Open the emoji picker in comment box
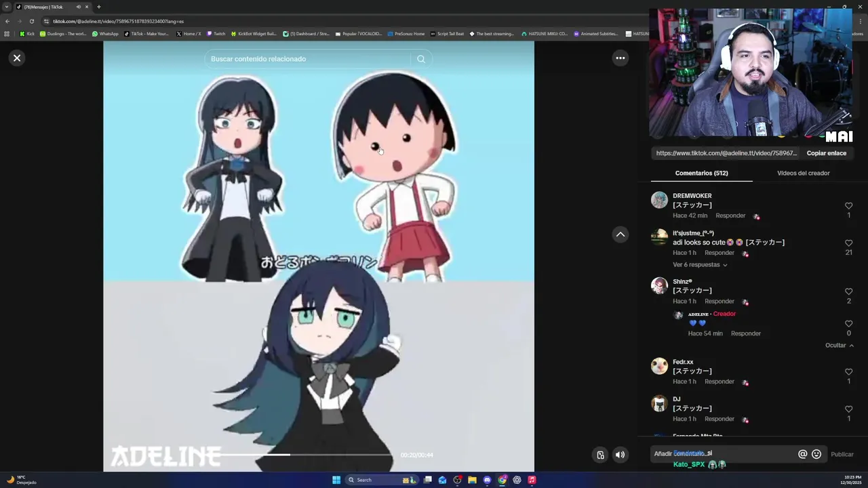 [x=816, y=454]
